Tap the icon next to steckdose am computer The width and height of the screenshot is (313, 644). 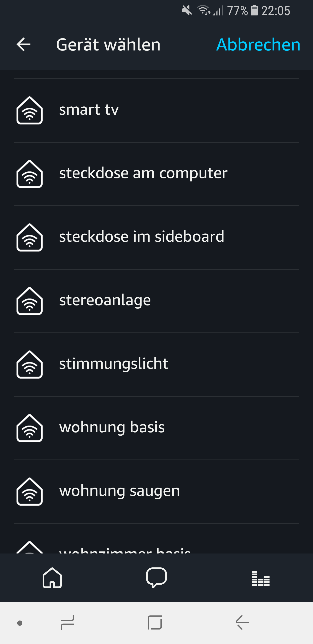tap(30, 174)
